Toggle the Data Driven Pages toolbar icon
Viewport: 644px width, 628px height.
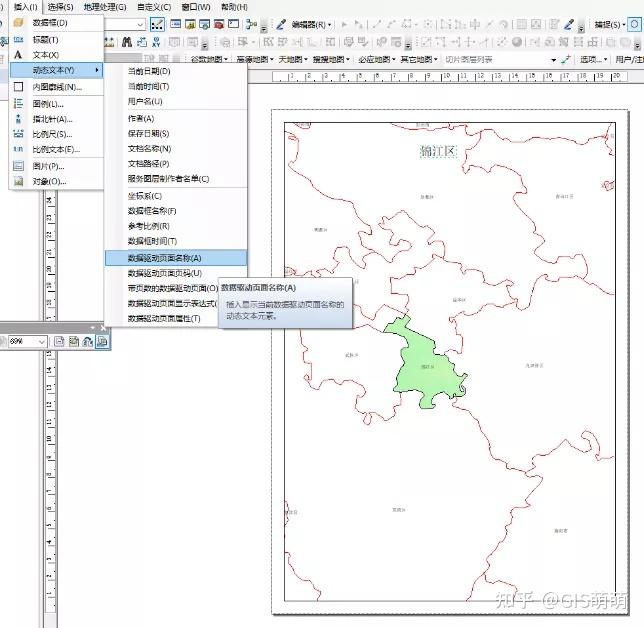point(103,341)
